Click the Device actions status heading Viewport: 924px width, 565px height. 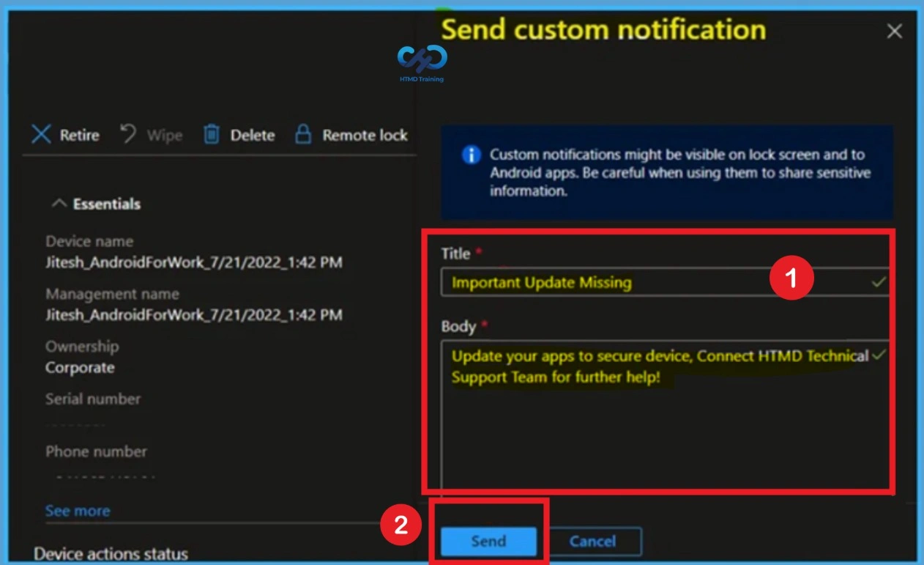pos(111,553)
